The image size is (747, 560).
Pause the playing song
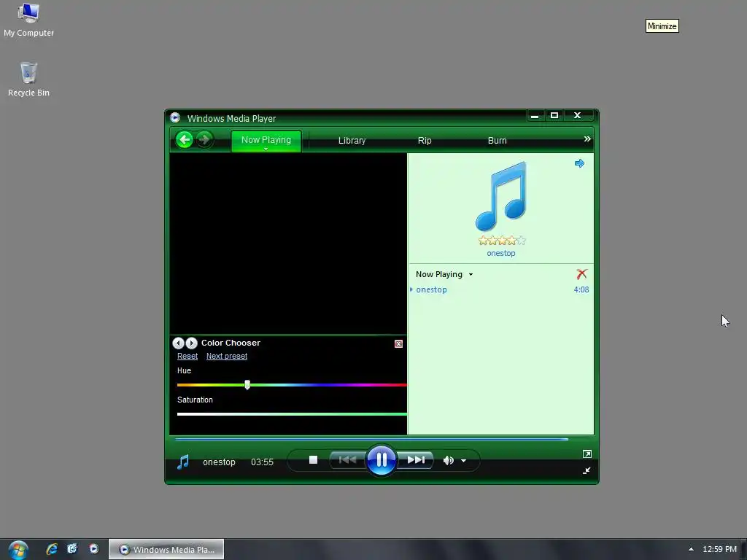point(381,460)
